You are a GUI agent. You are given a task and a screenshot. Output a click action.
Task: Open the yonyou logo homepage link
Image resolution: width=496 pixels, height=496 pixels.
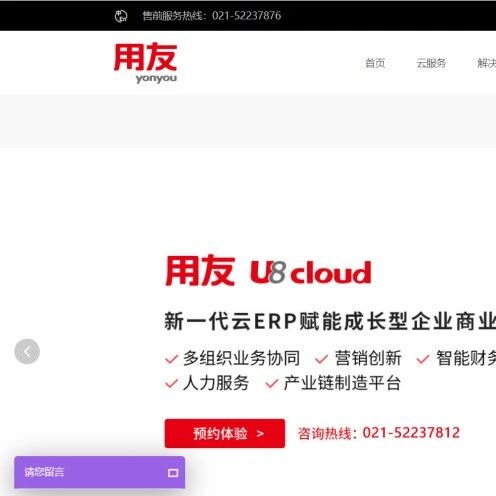pos(145,63)
